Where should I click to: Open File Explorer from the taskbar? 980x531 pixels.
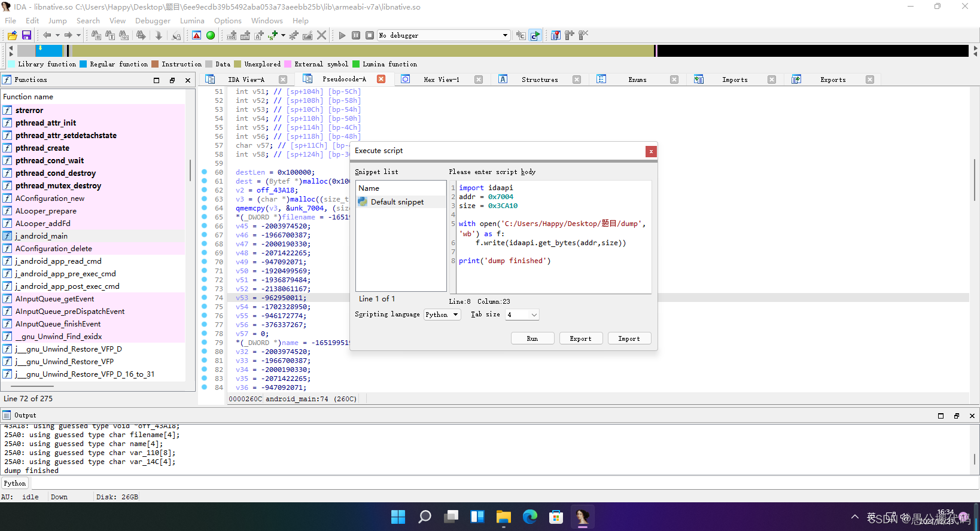pyautogui.click(x=503, y=517)
